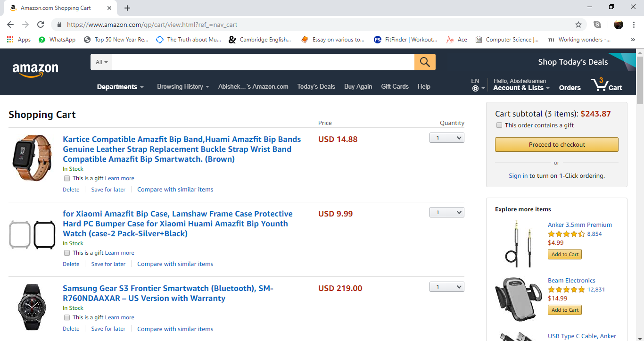Click Learn more under Kartice gift option
Screen dimensions: 644x341
pyautogui.click(x=120, y=178)
